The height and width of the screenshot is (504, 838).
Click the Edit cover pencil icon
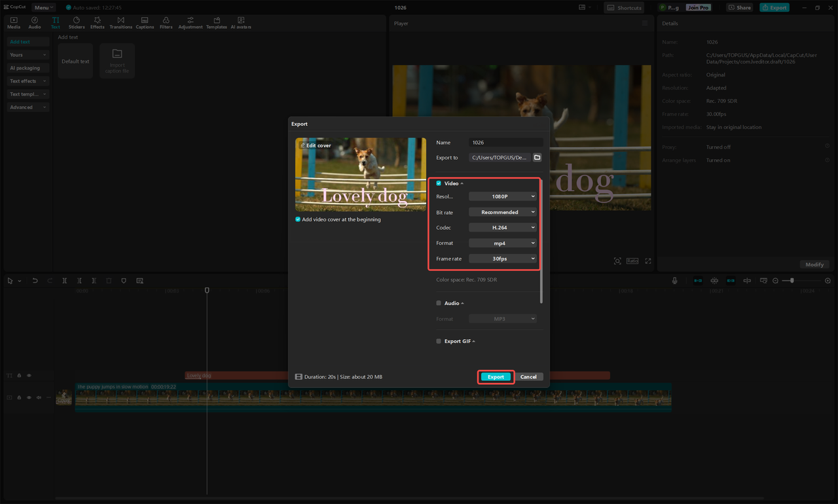pos(302,145)
